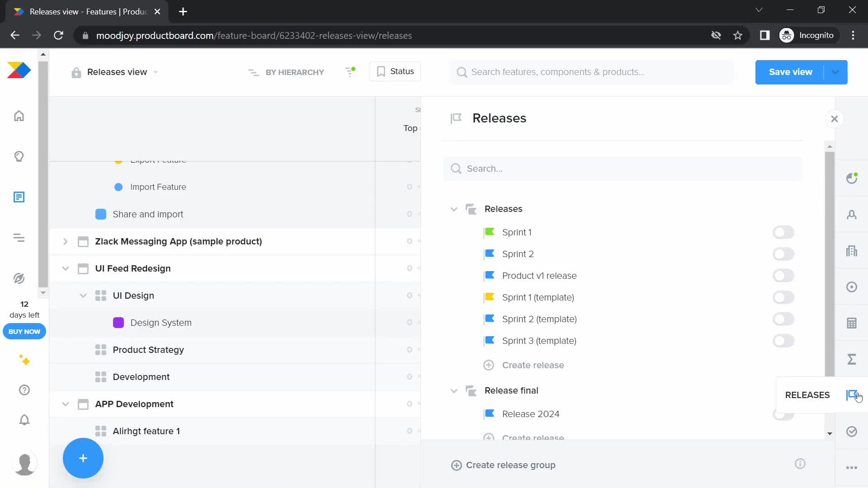The width and height of the screenshot is (868, 488).
Task: Expand Zlack Messaging App product
Action: coord(65,241)
